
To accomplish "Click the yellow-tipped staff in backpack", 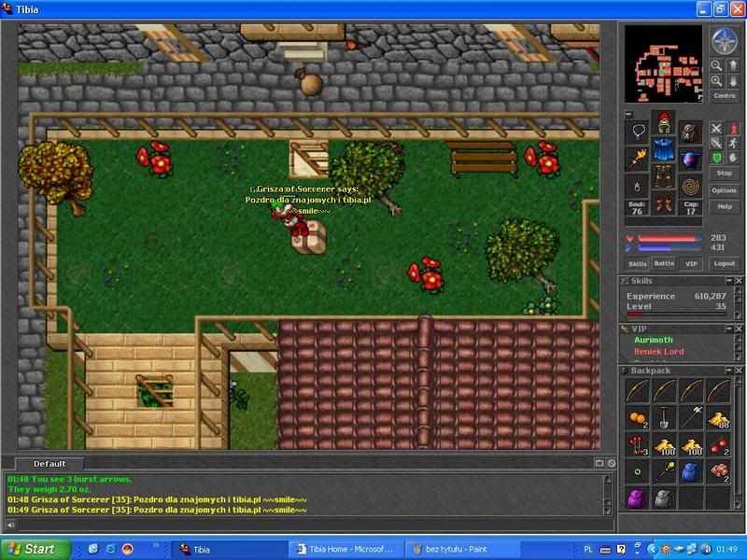I will (664, 472).
